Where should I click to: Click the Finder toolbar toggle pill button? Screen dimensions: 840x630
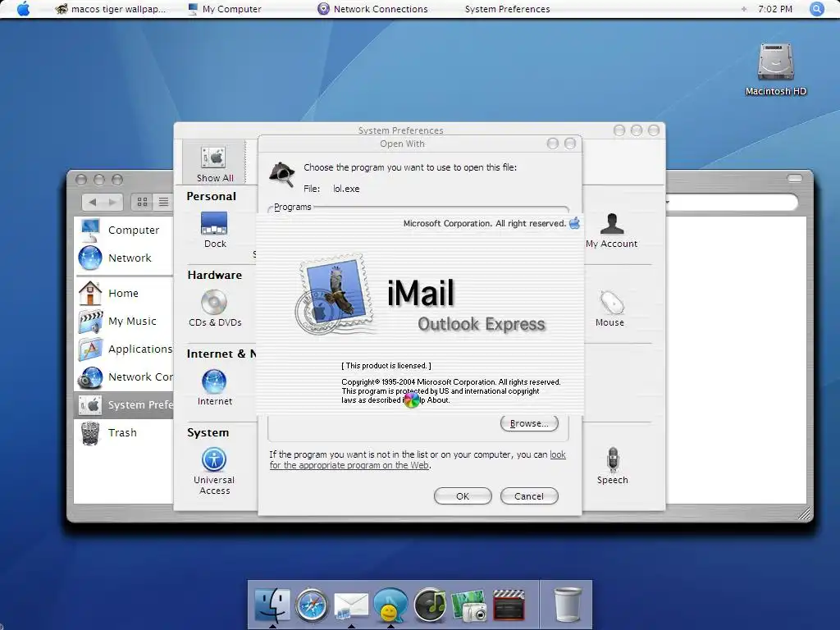tap(794, 178)
